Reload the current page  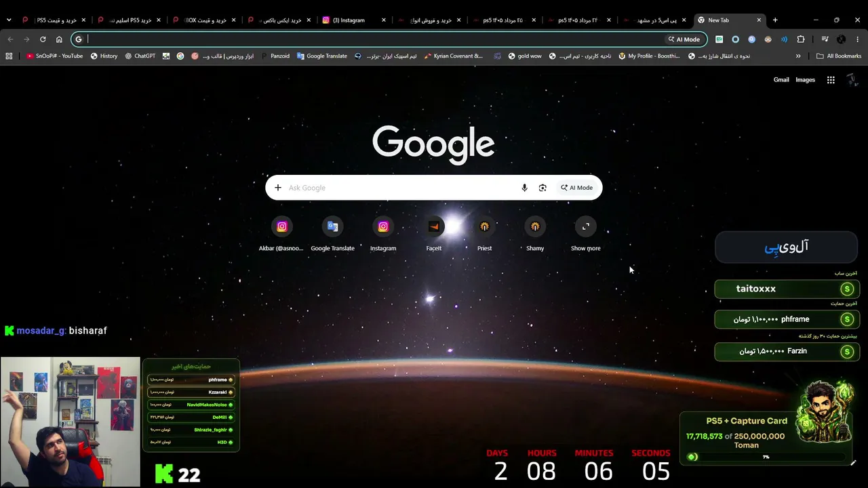[43, 39]
